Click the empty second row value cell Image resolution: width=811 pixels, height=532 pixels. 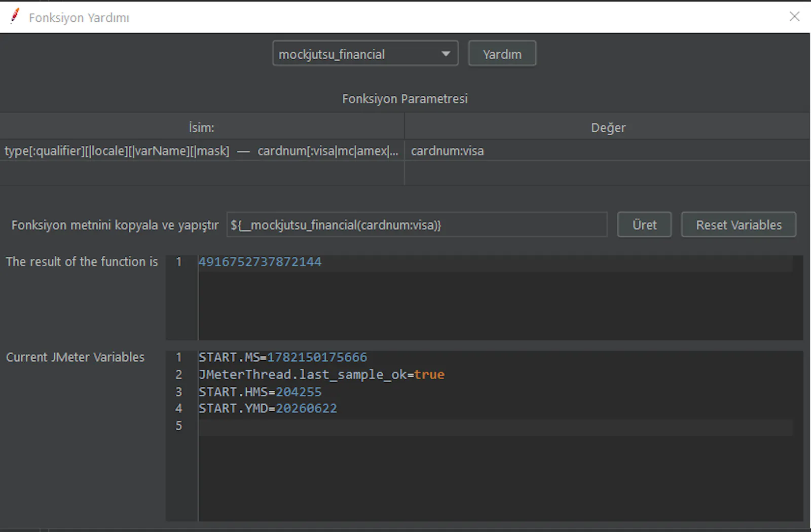(x=607, y=173)
